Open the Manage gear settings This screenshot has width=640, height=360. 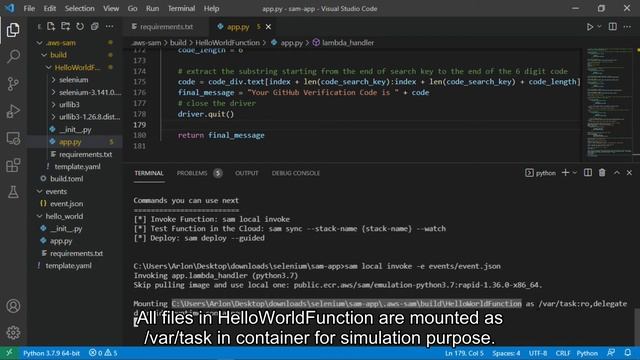click(13, 333)
